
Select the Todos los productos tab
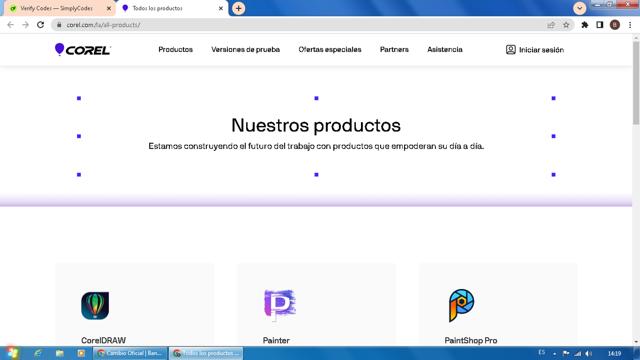pos(171,8)
